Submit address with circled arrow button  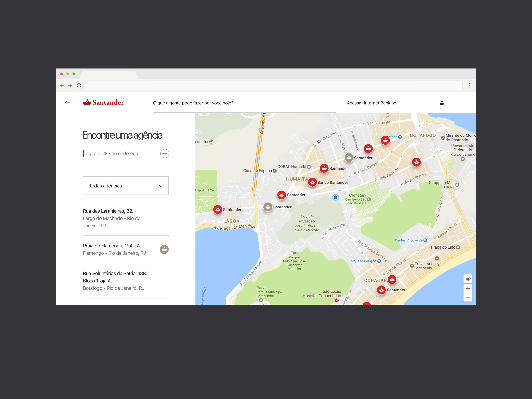[x=165, y=153]
